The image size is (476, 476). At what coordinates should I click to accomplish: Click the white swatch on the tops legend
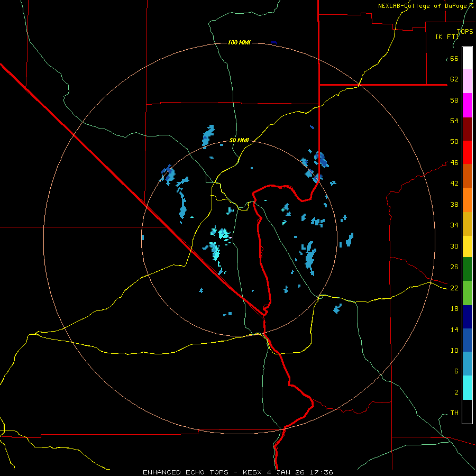tap(467, 58)
